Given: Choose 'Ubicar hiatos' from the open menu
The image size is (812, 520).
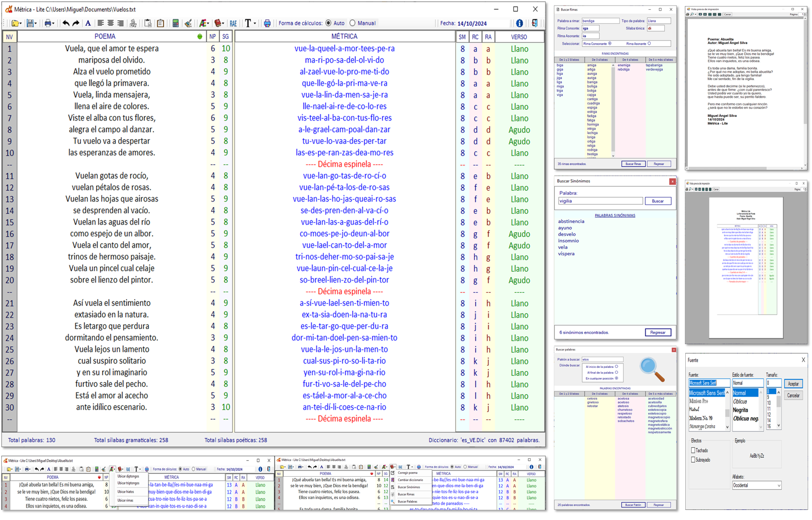Looking at the screenshot, I should [x=125, y=492].
